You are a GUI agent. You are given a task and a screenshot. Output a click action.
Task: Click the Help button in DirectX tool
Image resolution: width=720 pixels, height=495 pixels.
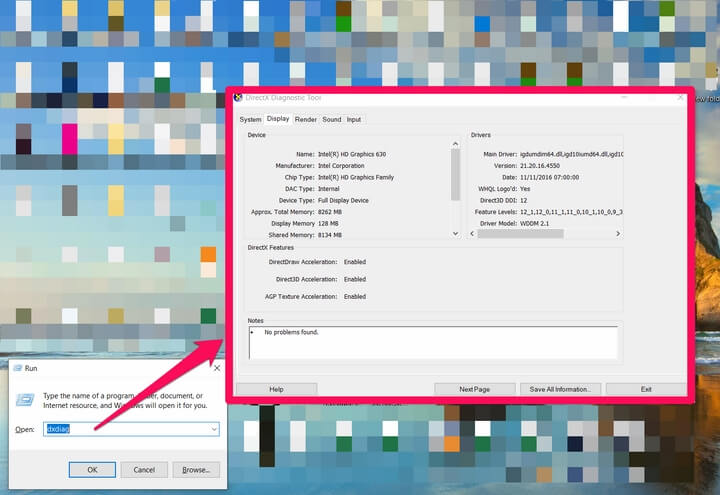(x=276, y=389)
